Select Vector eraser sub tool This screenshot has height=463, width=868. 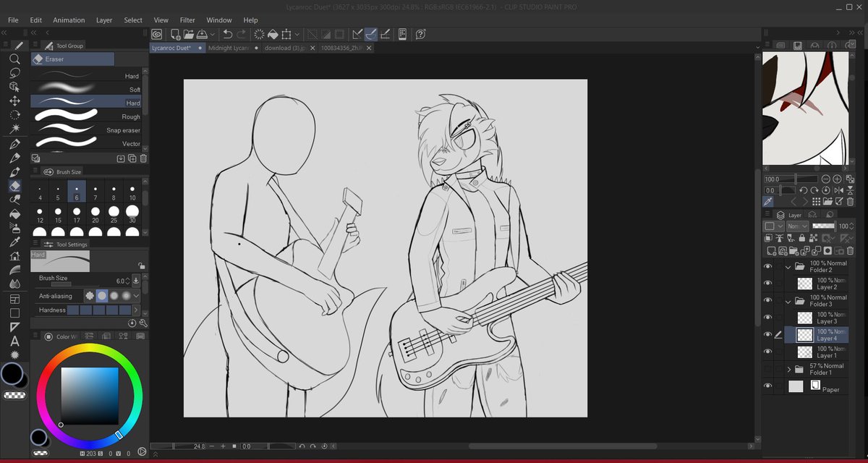pos(87,143)
